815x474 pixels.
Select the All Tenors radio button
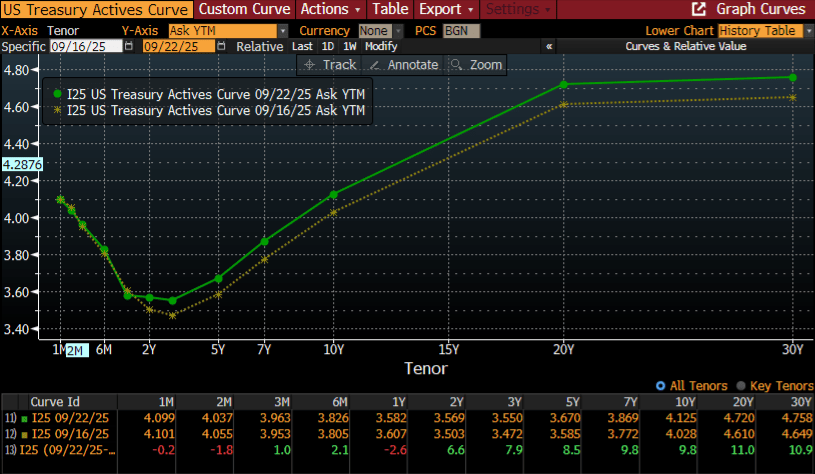point(660,386)
